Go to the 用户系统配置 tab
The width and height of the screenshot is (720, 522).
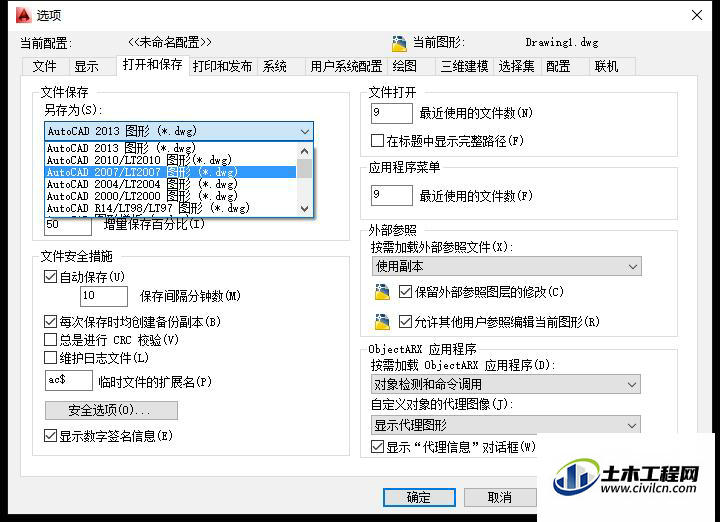pos(346,66)
